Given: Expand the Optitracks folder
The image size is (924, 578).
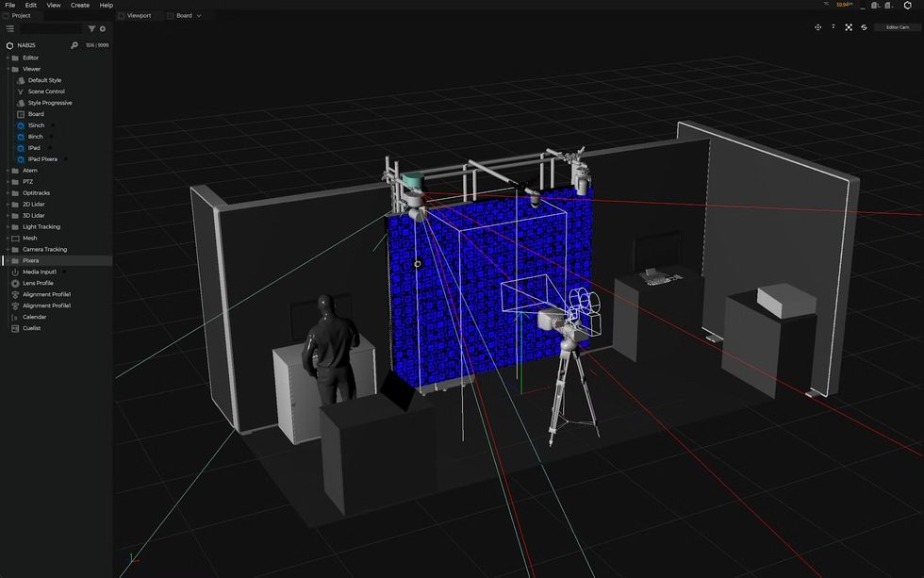Looking at the screenshot, I should (x=8, y=192).
